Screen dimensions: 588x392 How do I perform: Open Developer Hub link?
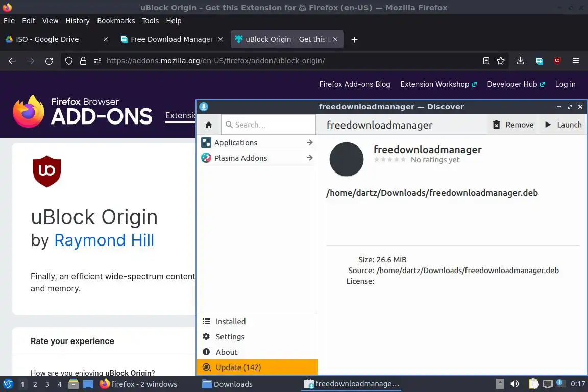516,84
